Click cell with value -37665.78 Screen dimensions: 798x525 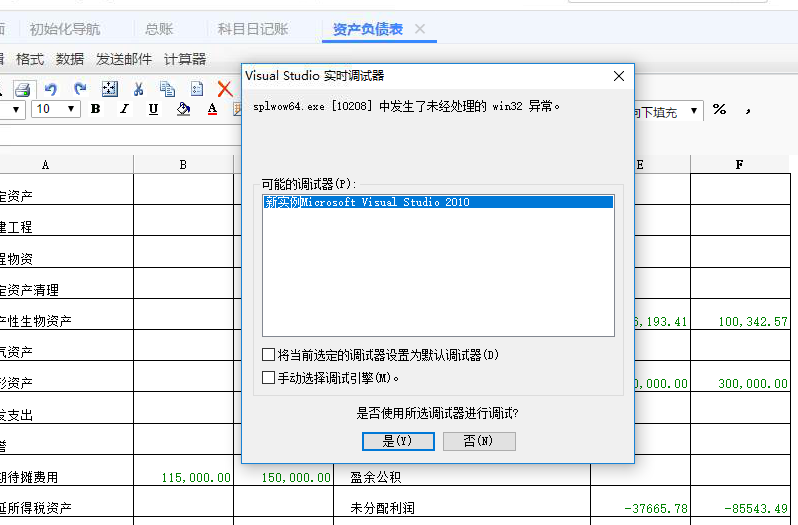(x=640, y=501)
